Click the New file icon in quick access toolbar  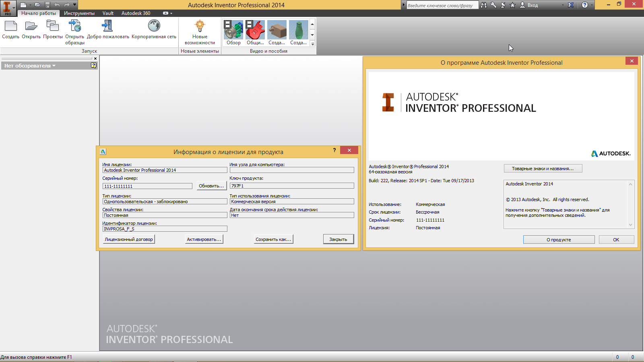pyautogui.click(x=24, y=5)
